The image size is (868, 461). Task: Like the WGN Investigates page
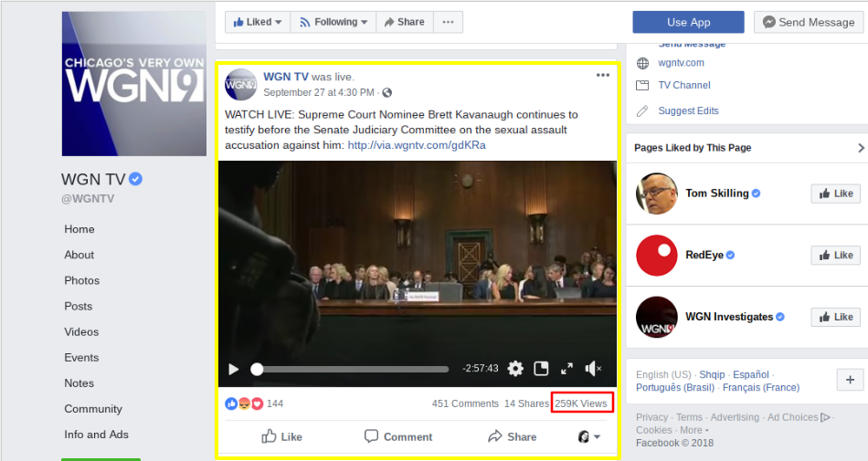click(x=836, y=317)
